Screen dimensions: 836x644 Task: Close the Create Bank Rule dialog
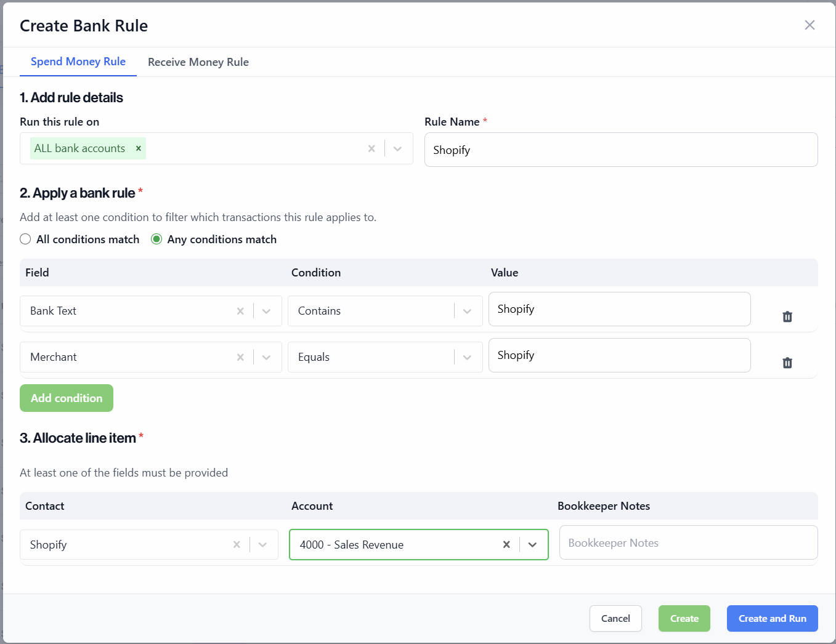tap(810, 25)
